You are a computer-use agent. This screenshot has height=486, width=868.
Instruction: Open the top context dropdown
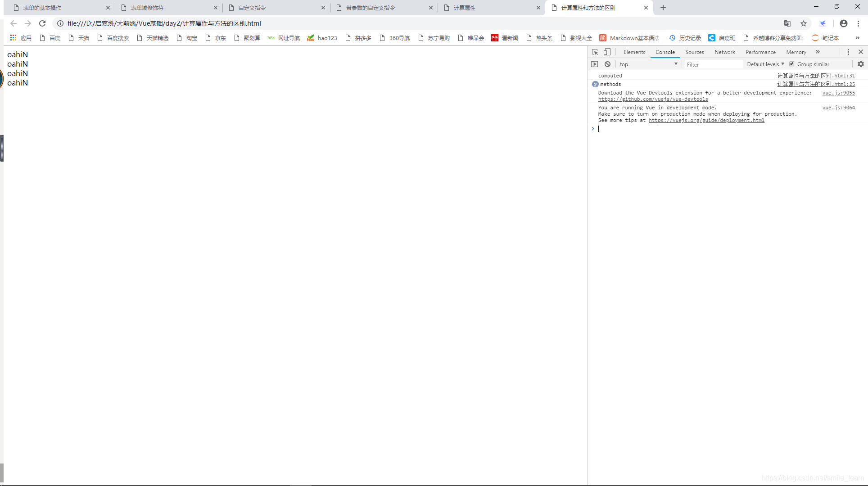[648, 64]
